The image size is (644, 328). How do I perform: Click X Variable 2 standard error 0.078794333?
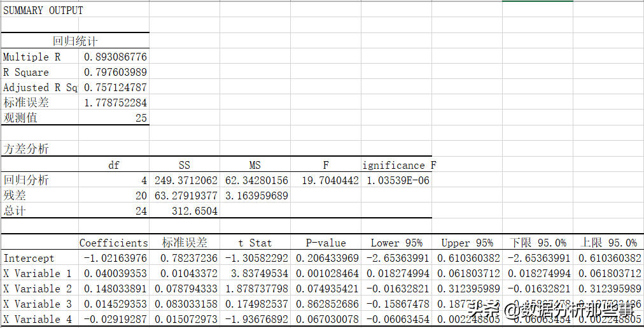(x=186, y=289)
